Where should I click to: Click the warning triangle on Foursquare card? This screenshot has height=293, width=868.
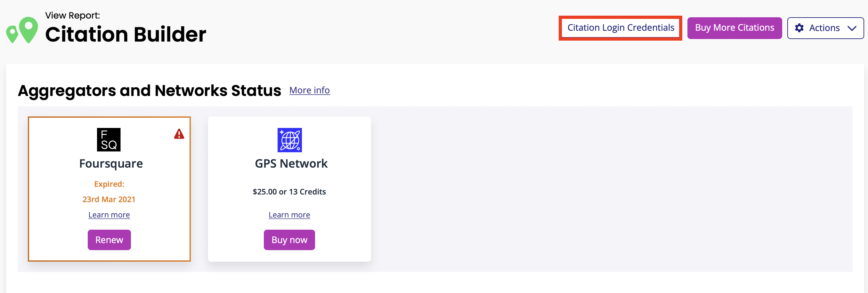[x=179, y=134]
